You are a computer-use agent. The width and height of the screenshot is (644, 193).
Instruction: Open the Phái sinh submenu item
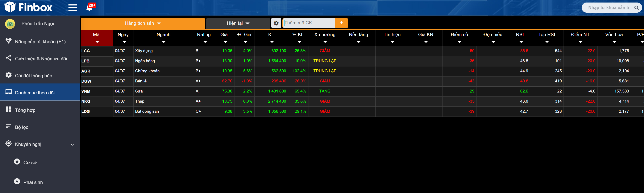pyautogui.click(x=33, y=182)
